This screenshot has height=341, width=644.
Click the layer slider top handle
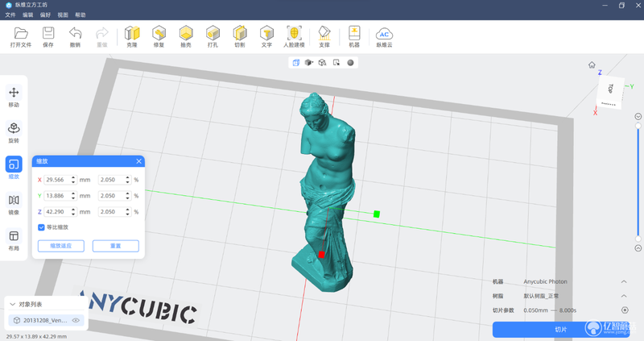click(638, 126)
